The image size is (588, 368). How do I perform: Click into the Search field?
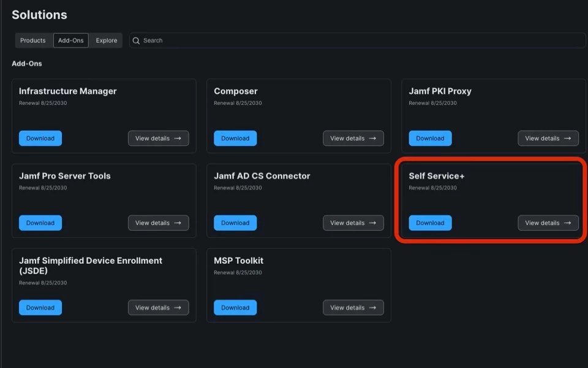(x=361, y=40)
